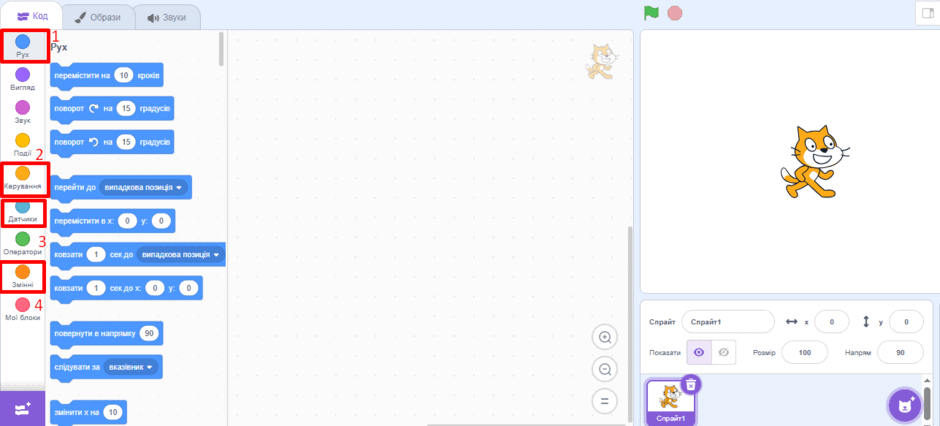
Task: Switch to the Звуки tab
Action: [x=167, y=17]
